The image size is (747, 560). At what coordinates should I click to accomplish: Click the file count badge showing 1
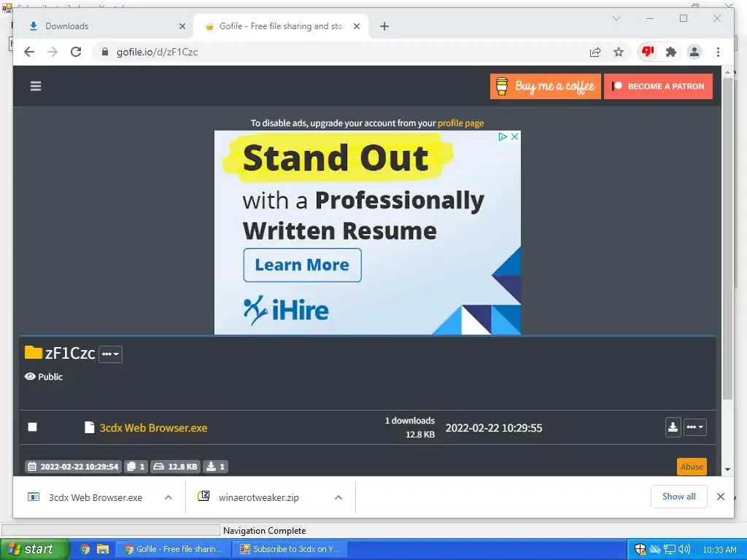136,467
